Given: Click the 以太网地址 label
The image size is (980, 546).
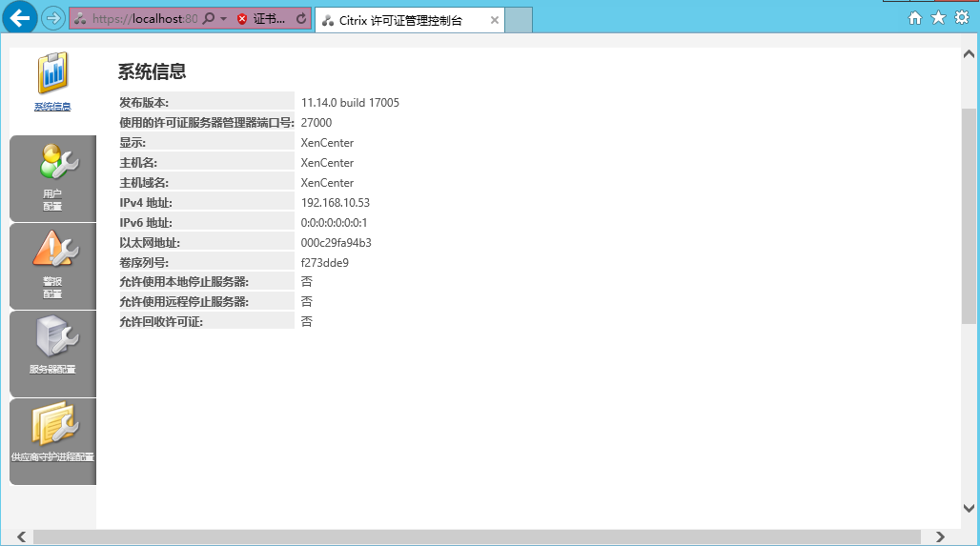Looking at the screenshot, I should (x=150, y=242).
